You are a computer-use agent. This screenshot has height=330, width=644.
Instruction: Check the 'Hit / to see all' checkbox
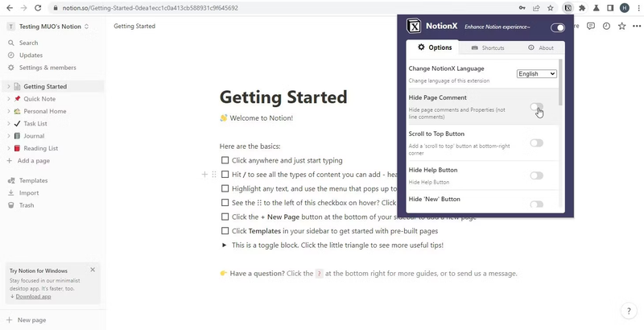click(x=225, y=175)
